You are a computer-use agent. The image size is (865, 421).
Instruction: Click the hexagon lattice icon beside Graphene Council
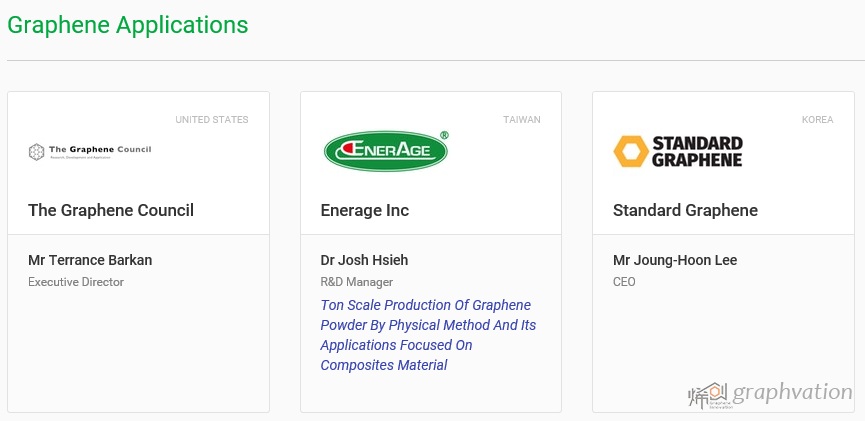tap(36, 152)
